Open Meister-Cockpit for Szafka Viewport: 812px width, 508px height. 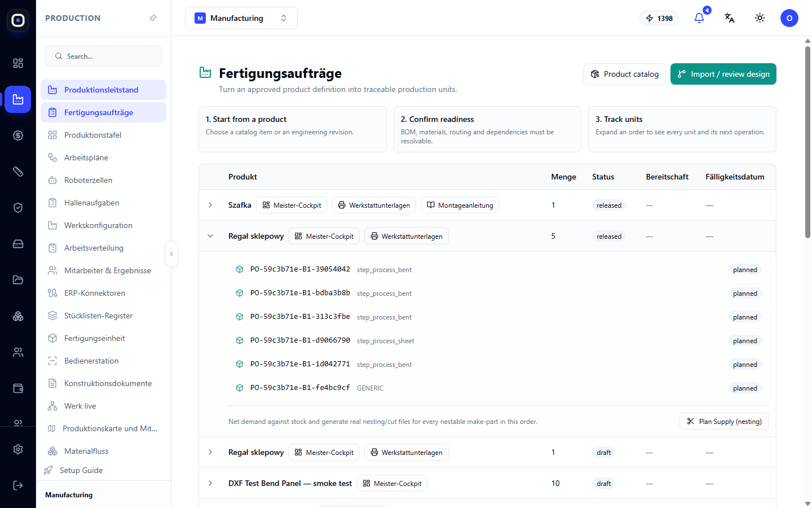[292, 205]
